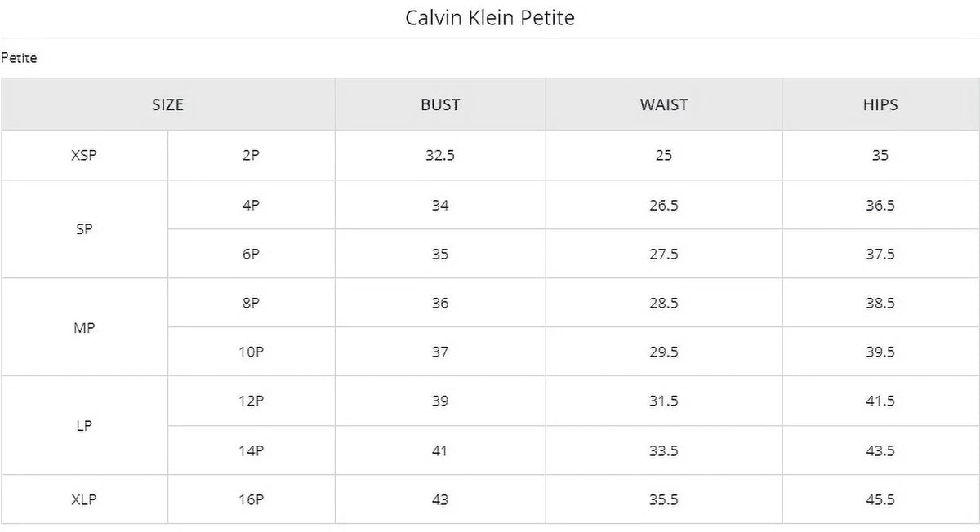Select the LP size group cell
This screenshot has height=532, width=980.
tap(84, 425)
